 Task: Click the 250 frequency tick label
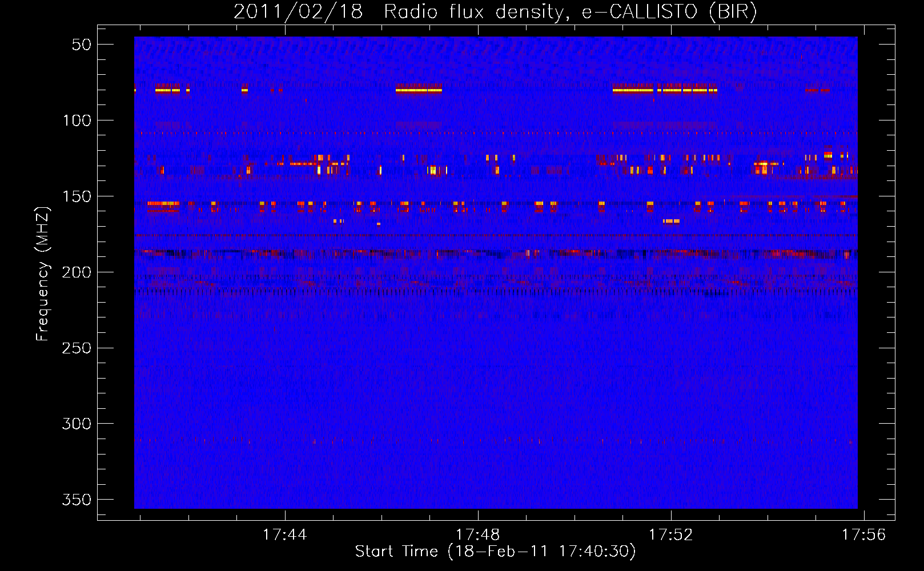click(x=77, y=348)
